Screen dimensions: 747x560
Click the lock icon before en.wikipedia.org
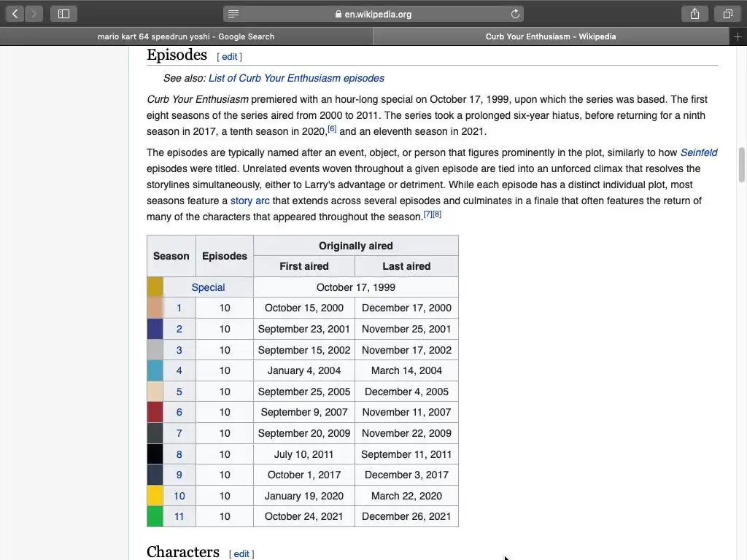(x=338, y=14)
